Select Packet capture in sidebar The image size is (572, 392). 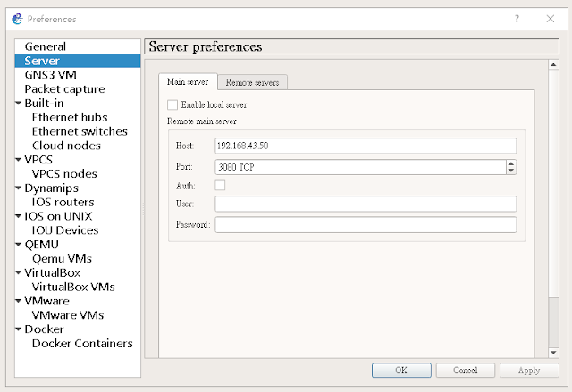pyautogui.click(x=64, y=89)
